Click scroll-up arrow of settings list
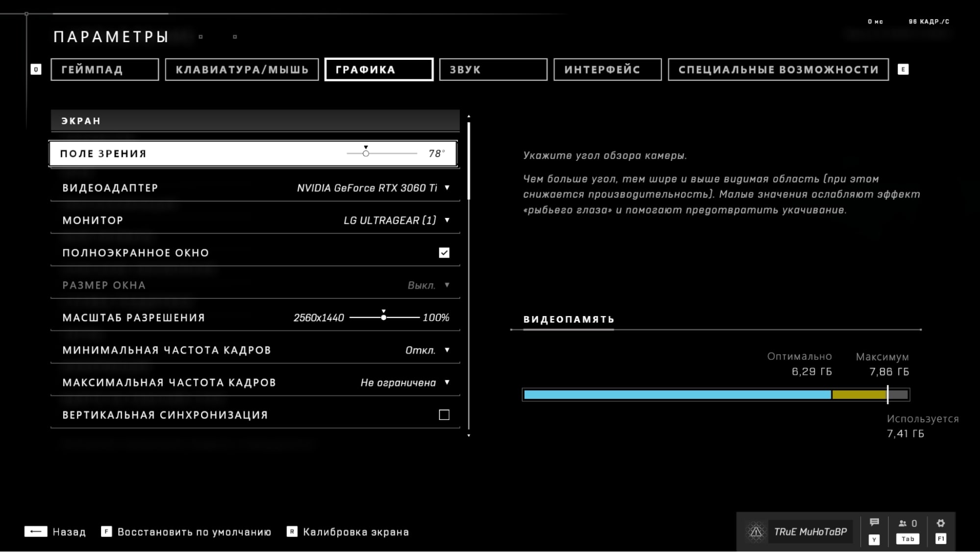The height and width of the screenshot is (552, 980). 469,116
